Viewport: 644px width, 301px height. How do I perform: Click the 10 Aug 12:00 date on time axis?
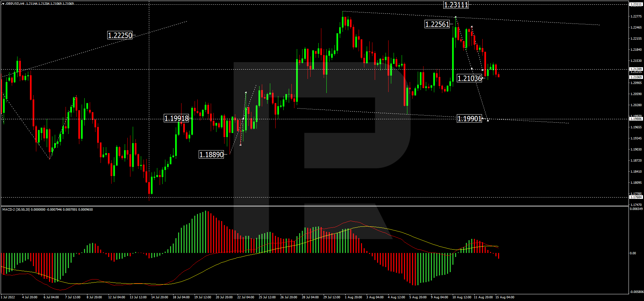462,297
